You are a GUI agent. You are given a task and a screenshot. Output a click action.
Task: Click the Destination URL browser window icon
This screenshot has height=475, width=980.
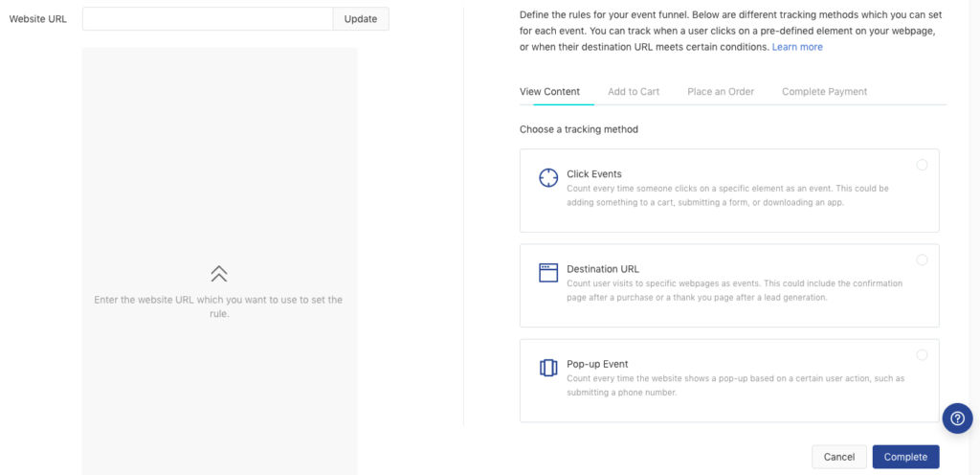point(548,273)
